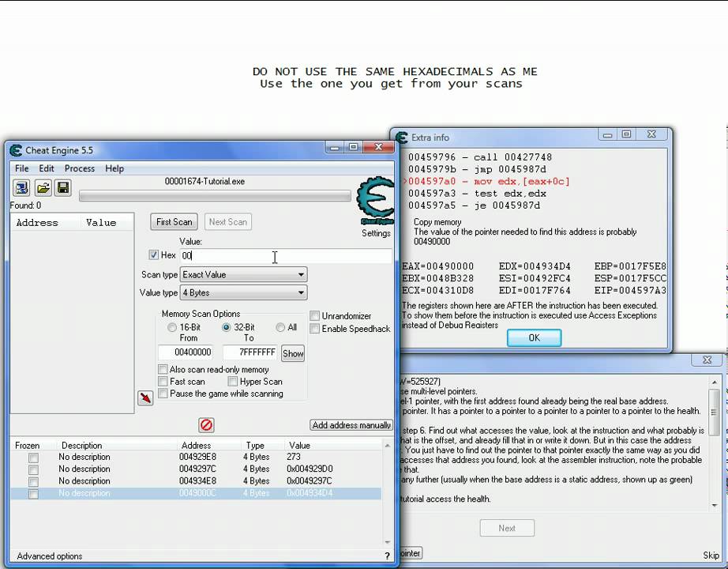Image resolution: width=728 pixels, height=569 pixels.
Task: Click the Next button in the tutorial window
Action: (507, 528)
